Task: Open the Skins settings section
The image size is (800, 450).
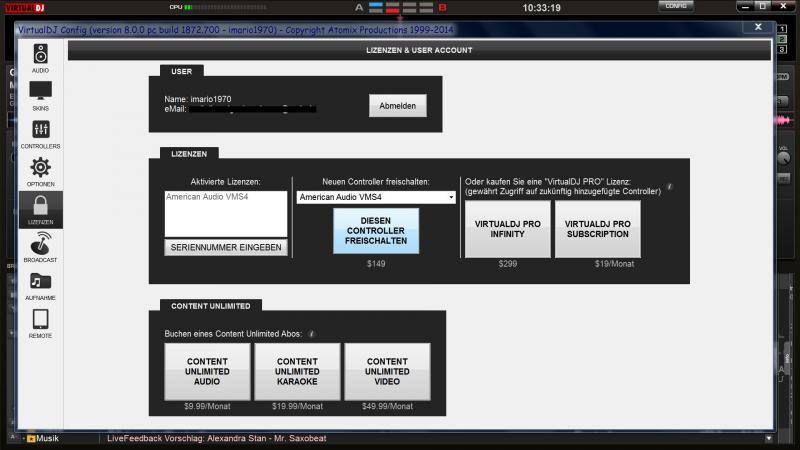Action: click(x=40, y=96)
